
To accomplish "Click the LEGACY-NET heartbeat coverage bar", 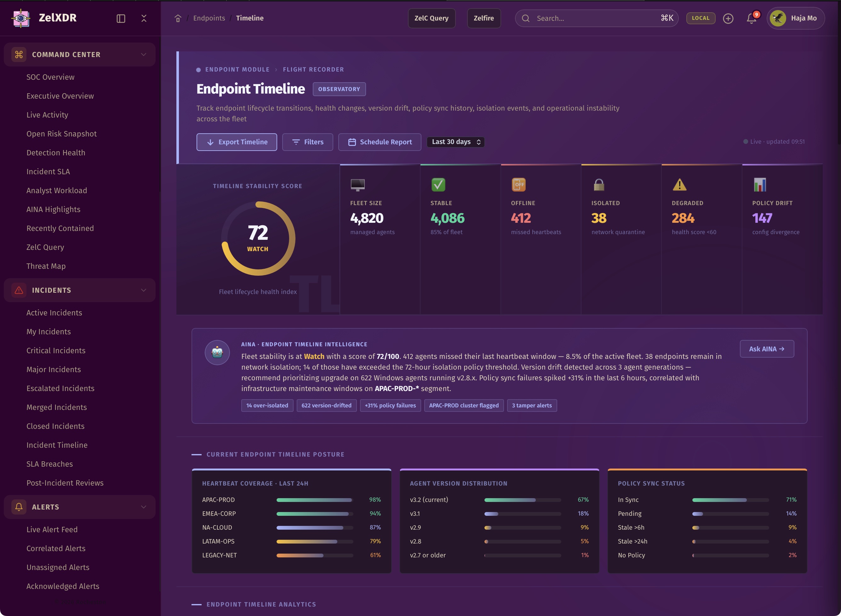I will (x=314, y=555).
